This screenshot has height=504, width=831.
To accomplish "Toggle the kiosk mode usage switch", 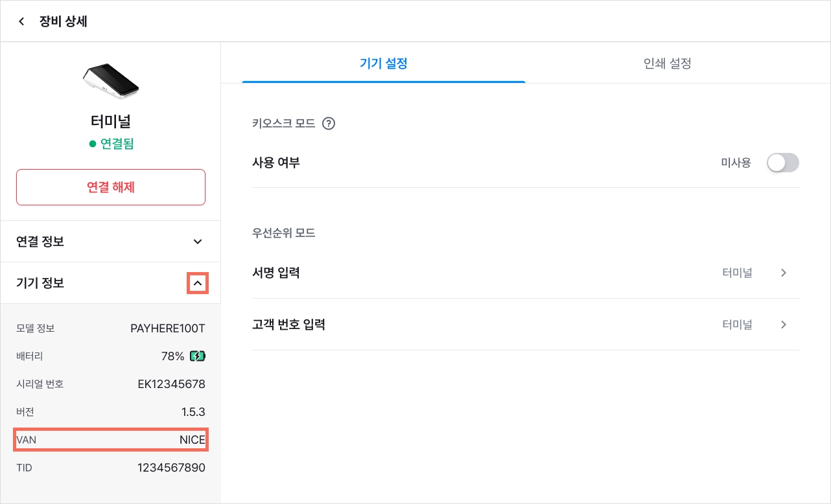I will point(783,163).
